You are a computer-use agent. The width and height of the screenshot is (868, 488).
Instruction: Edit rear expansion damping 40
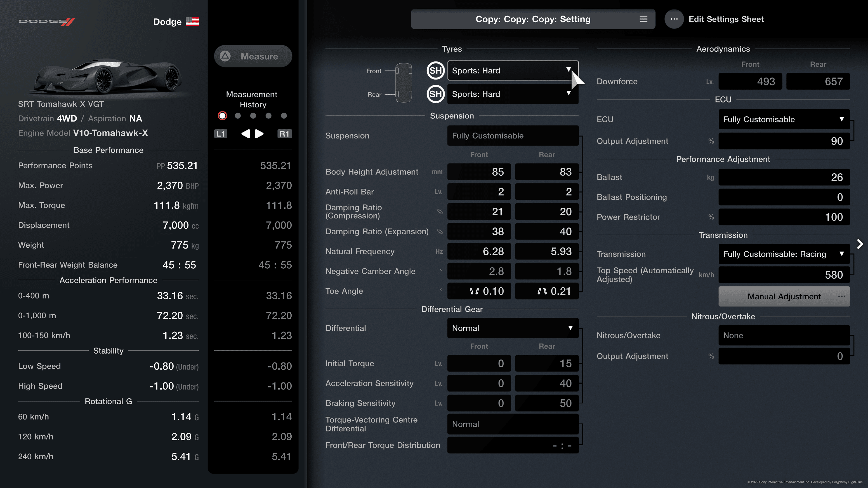click(x=547, y=231)
